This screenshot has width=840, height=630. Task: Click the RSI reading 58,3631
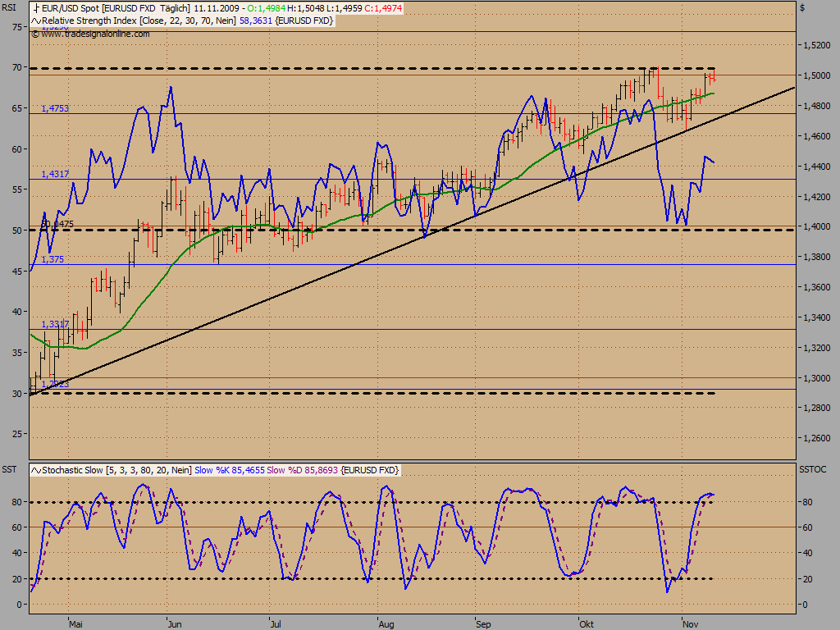pos(256,21)
